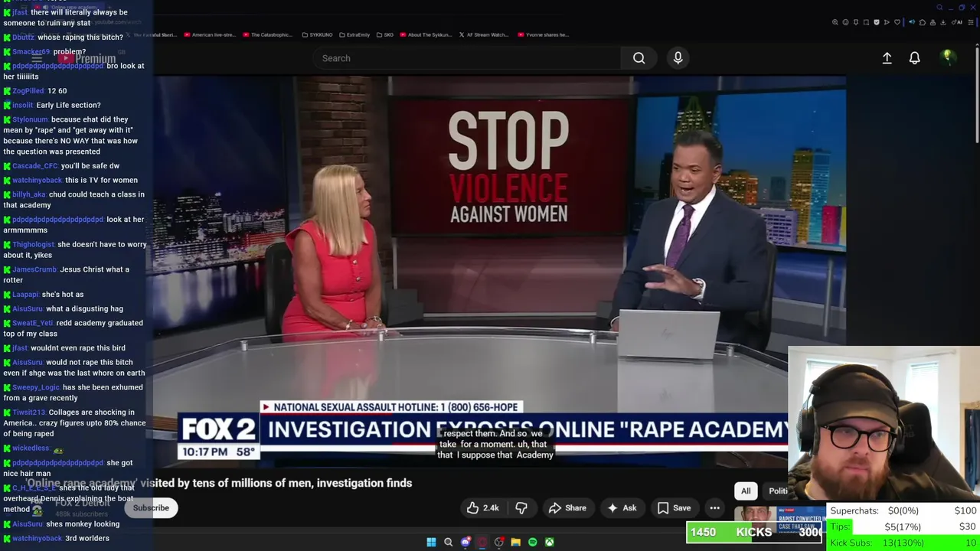This screenshot has width=980, height=551.
Task: Open Windows taskbar search
Action: (448, 542)
